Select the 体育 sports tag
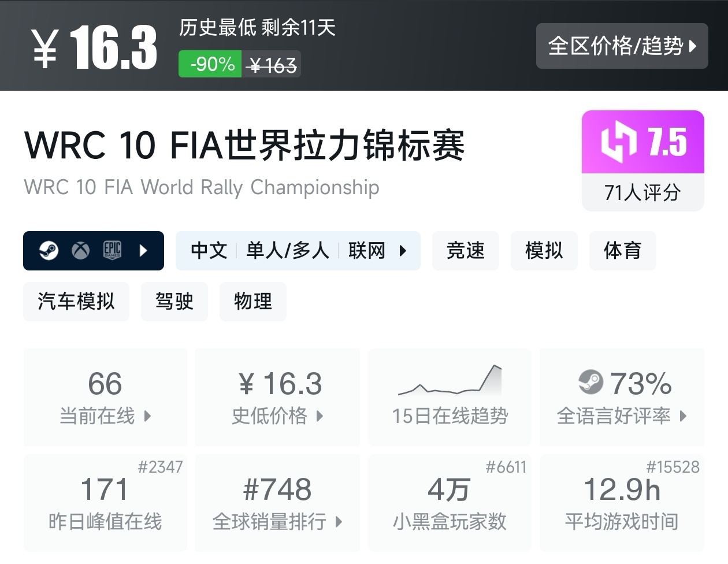Image resolution: width=728 pixels, height=564 pixels. point(622,251)
